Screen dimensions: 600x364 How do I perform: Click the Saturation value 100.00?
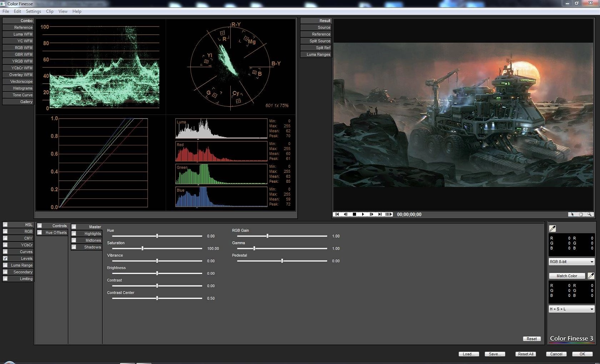click(213, 248)
